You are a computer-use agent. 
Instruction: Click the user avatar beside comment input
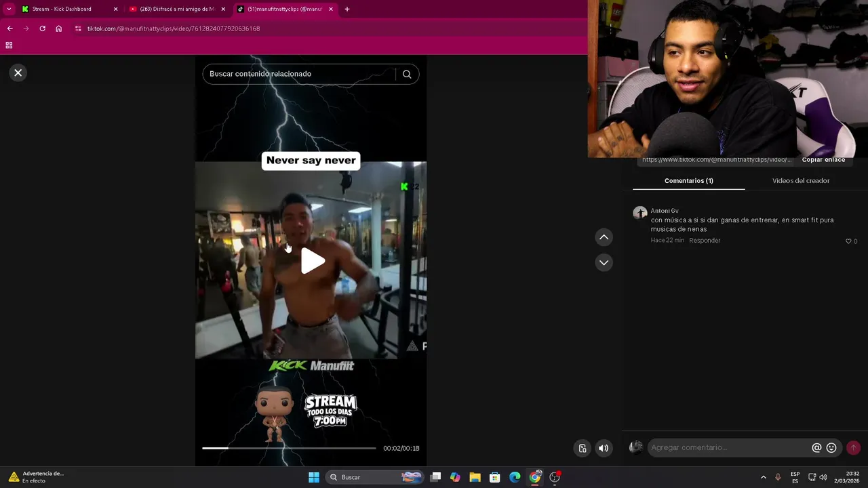coord(636,447)
